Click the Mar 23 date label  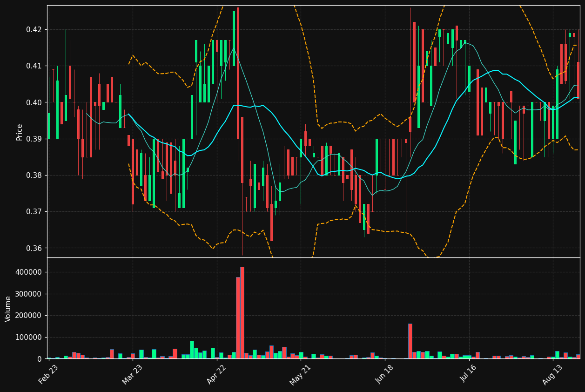pos(132,374)
